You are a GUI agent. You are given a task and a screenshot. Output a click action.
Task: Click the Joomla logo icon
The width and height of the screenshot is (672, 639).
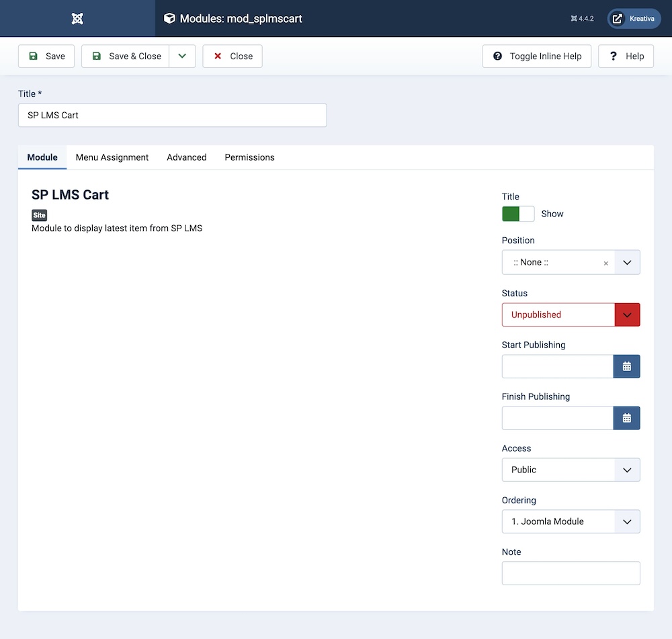77,19
